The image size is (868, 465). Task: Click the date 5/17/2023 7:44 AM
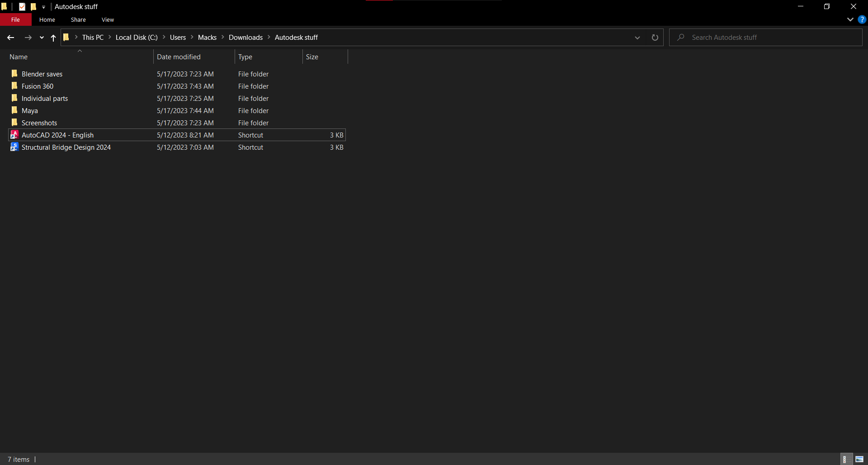(185, 111)
